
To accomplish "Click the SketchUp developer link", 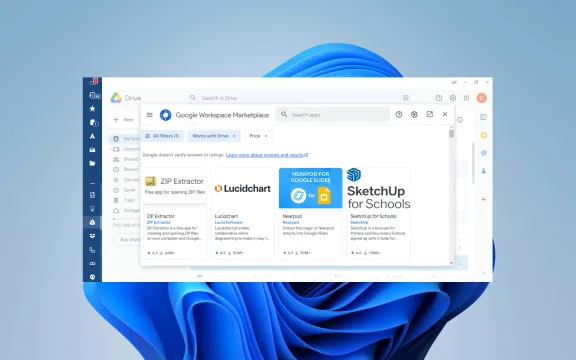I will 359,222.
